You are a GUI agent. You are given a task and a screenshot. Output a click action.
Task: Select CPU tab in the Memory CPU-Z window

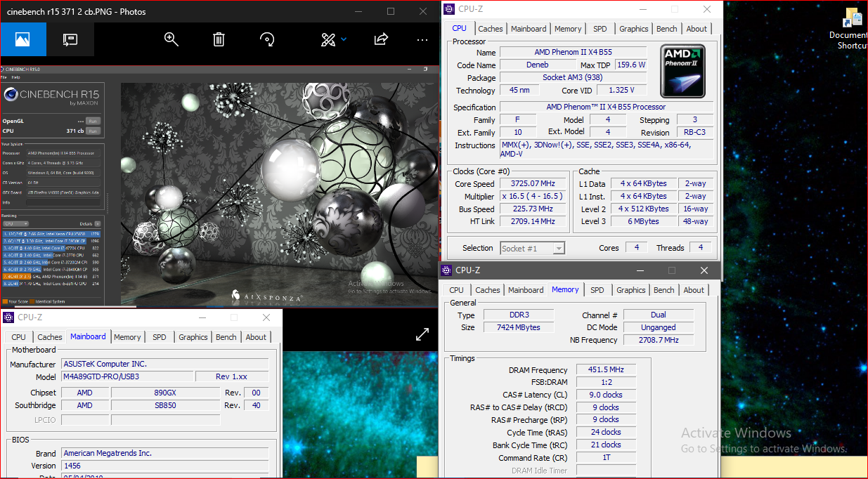tap(457, 290)
